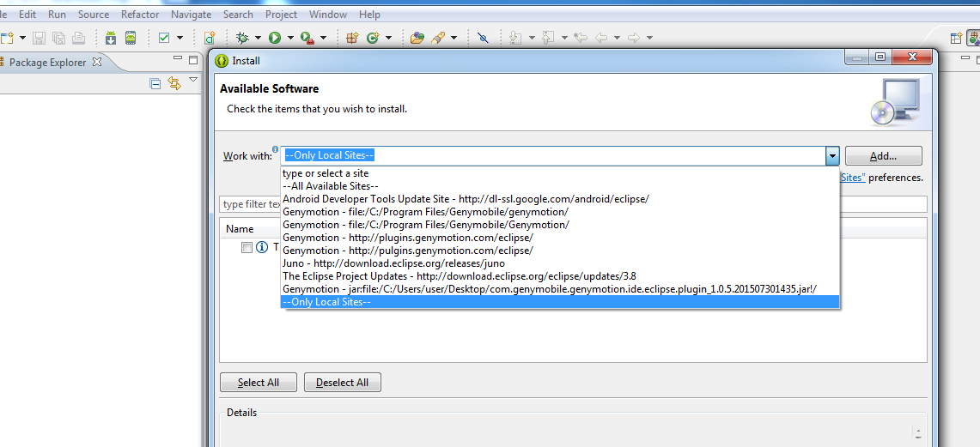Click the Search flashlight toolbar icon
This screenshot has width=980, height=447.
[x=437, y=38]
